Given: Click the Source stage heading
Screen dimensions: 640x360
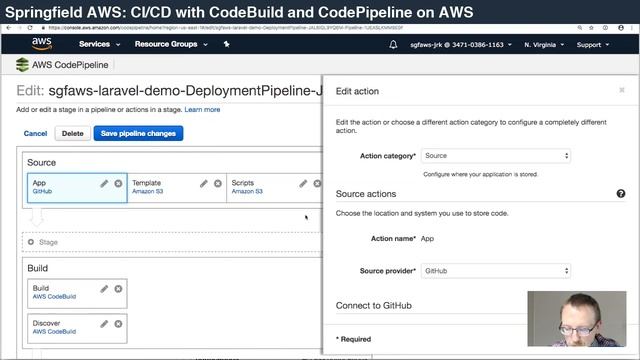Looking at the screenshot, I should click(x=42, y=162).
